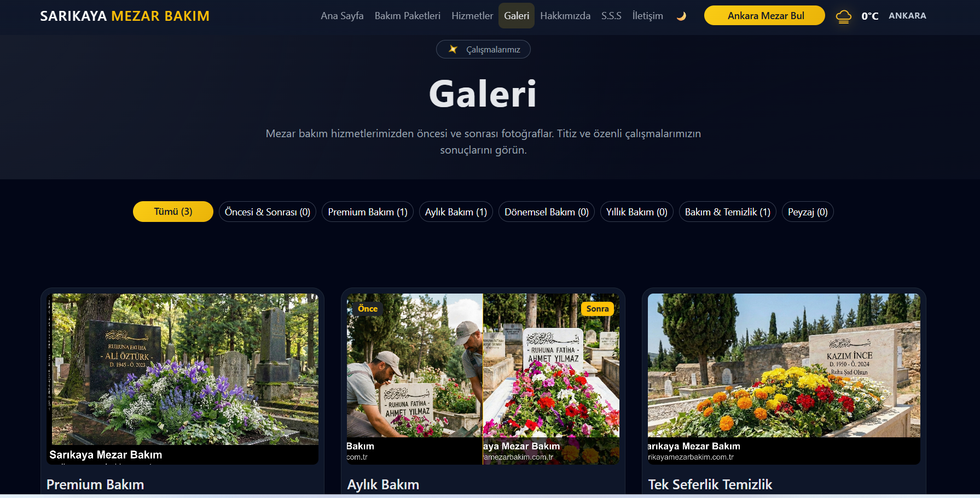Open the S.S.S page
The width and height of the screenshot is (980, 498).
click(611, 16)
